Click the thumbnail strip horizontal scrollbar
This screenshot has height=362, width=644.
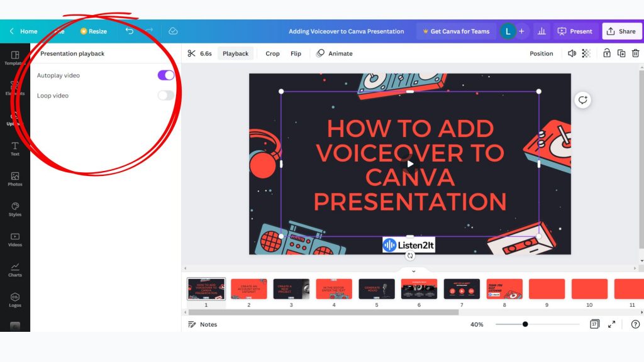point(323,312)
